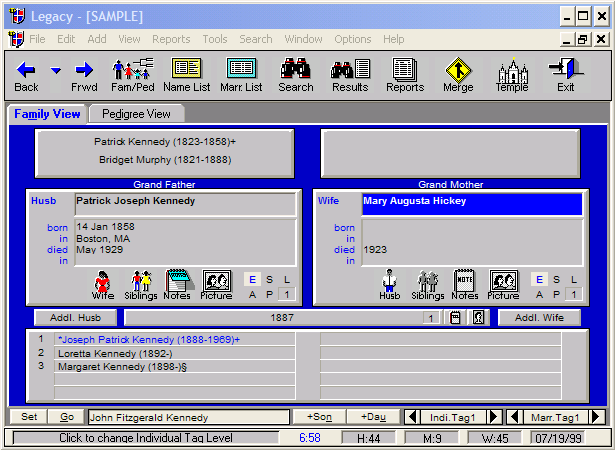The width and height of the screenshot is (615, 450).
Task: Select the Family View tab
Action: coord(47,114)
